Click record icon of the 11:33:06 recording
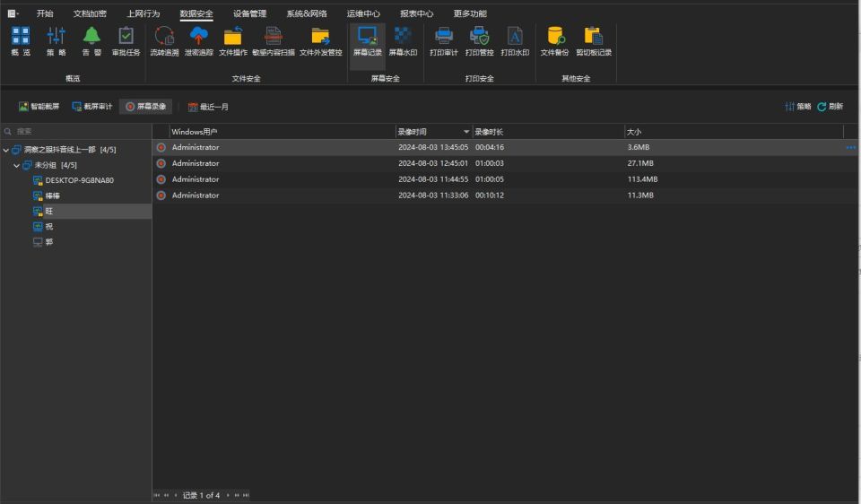 (x=161, y=195)
